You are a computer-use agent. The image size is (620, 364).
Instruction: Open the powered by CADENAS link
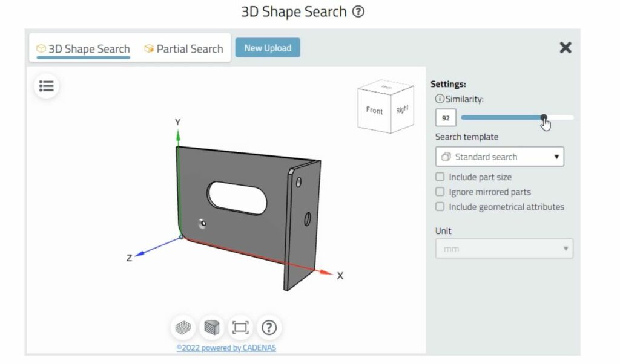[x=226, y=348]
